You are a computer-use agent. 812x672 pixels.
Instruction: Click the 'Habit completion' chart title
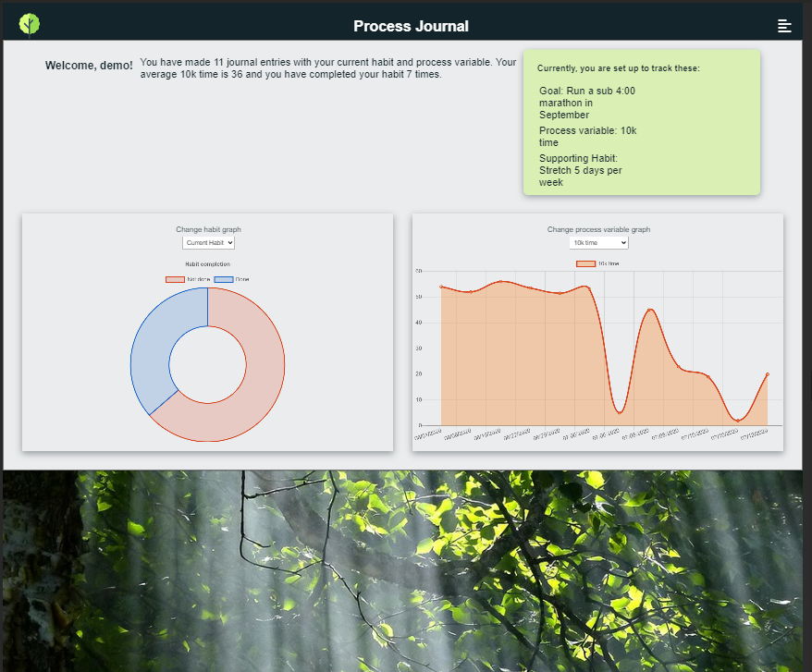(x=208, y=264)
